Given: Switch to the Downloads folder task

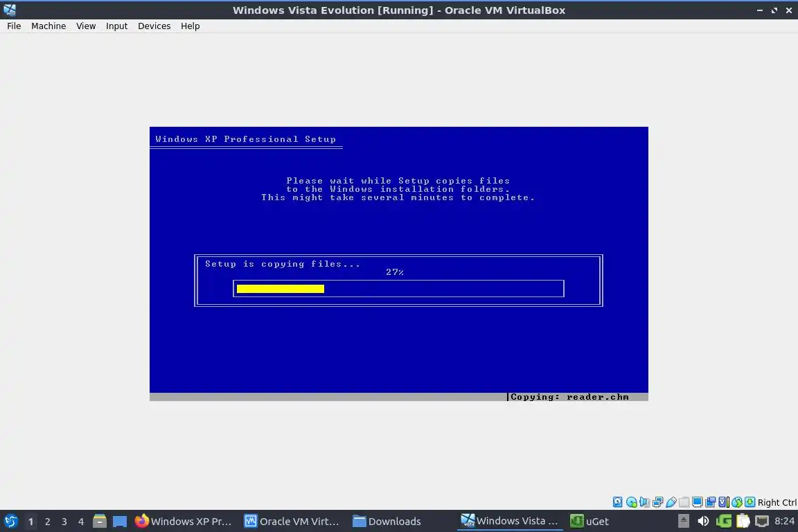Looking at the screenshot, I should (387, 522).
